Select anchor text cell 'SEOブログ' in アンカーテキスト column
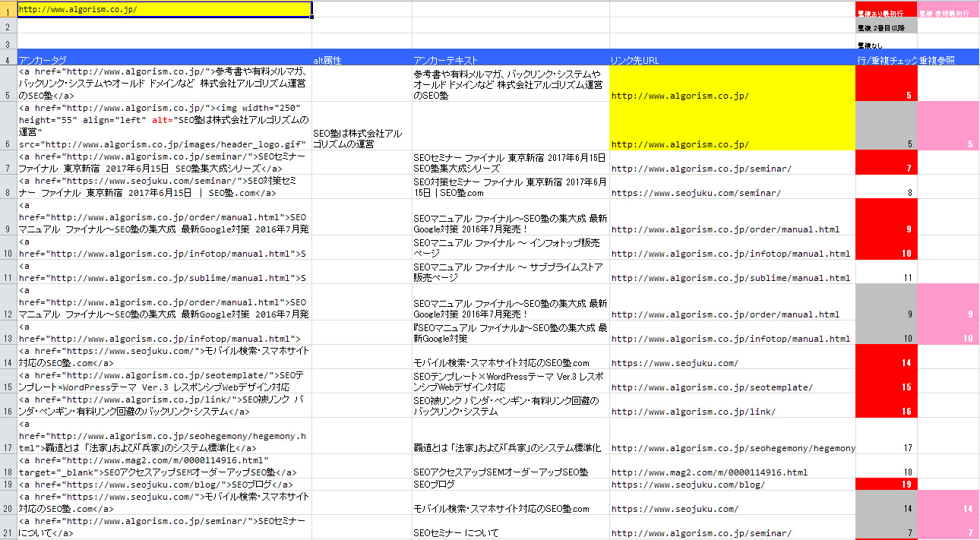 (x=511, y=485)
